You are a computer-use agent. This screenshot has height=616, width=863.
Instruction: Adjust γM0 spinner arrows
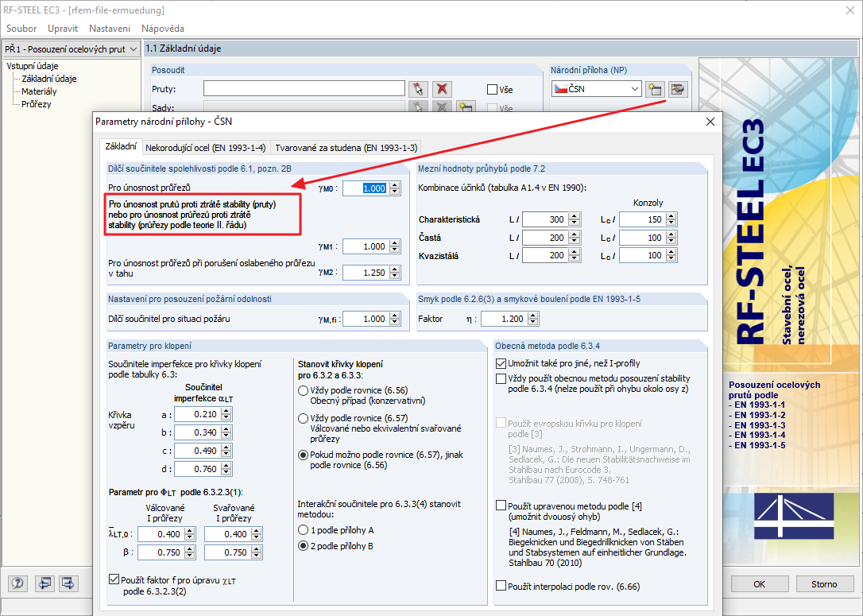tap(395, 188)
